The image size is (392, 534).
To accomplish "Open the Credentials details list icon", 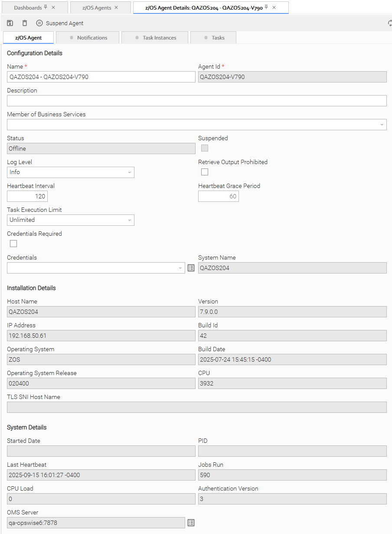I will point(191,268).
